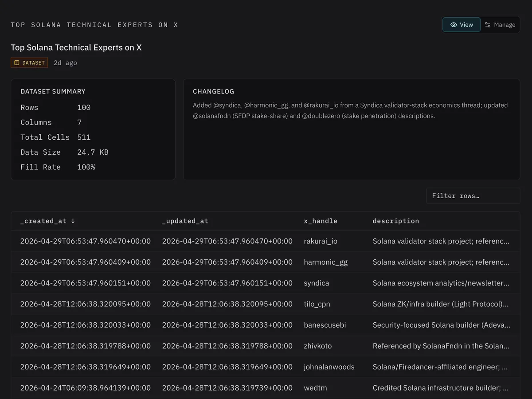Click the DATASET SUMMARY heading
This screenshot has width=532, height=399.
(x=53, y=91)
